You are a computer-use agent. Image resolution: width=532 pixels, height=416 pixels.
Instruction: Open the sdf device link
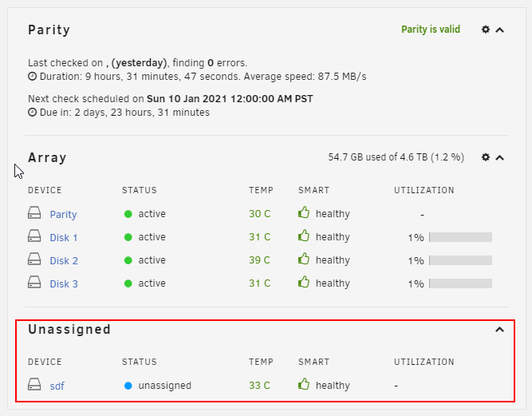(x=57, y=386)
